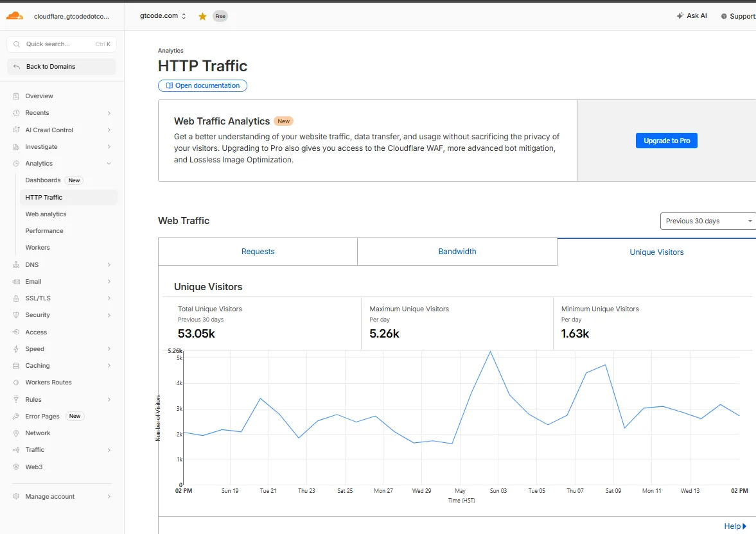Click the Rules sidebar icon
Image resolution: width=756 pixels, height=534 pixels.
16,399
